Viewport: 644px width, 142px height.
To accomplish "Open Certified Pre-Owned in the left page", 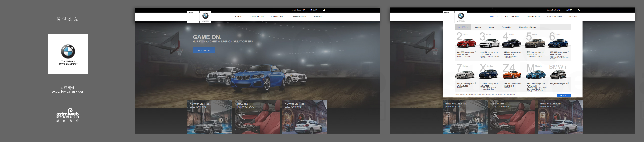I will [299, 17].
